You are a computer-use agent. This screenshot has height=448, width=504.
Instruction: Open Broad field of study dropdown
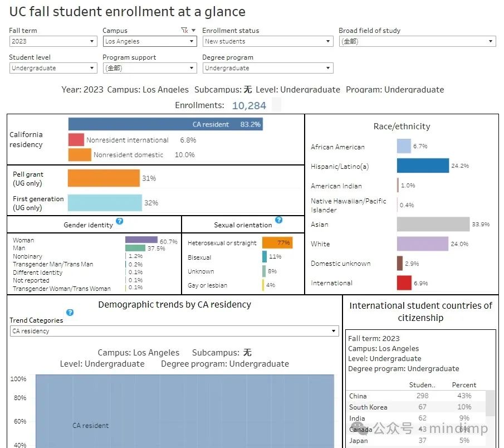[417, 41]
